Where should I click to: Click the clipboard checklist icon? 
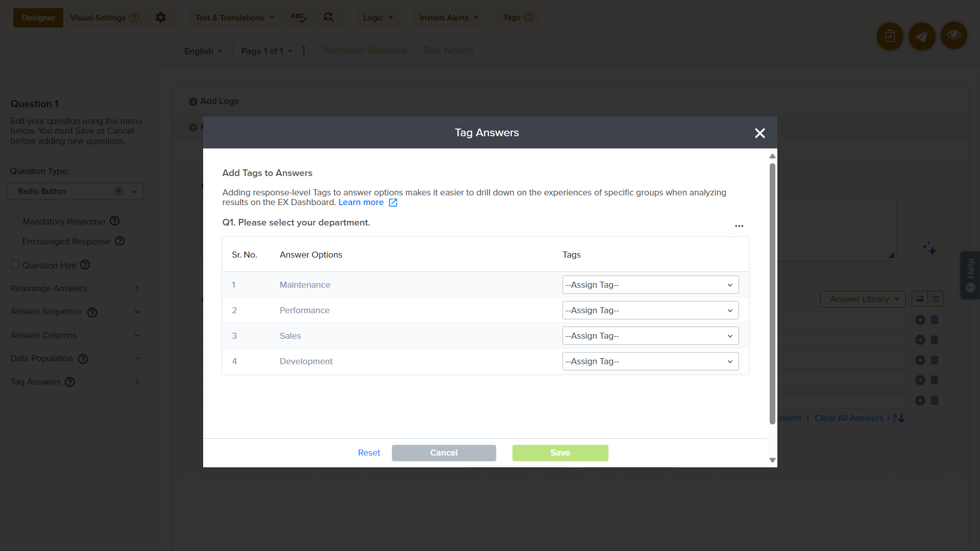[x=890, y=36]
